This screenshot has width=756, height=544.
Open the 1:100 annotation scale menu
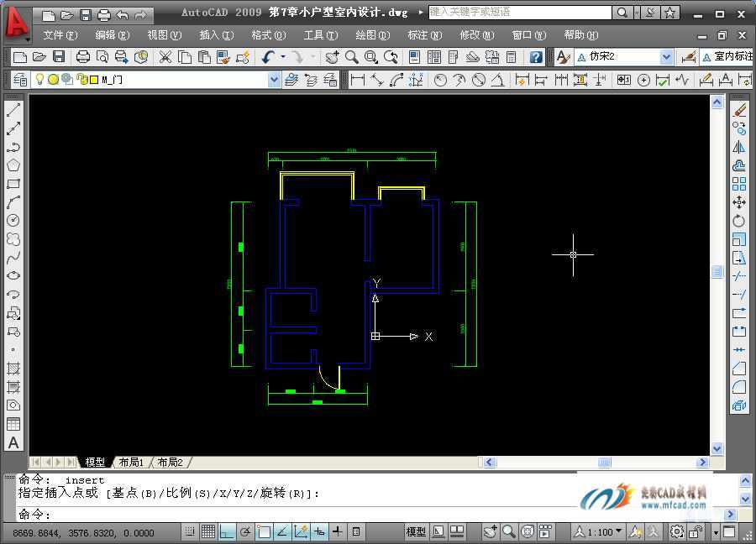point(598,532)
